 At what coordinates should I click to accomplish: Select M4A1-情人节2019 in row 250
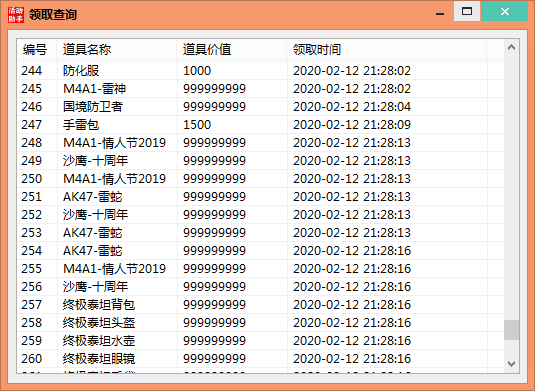tap(114, 179)
